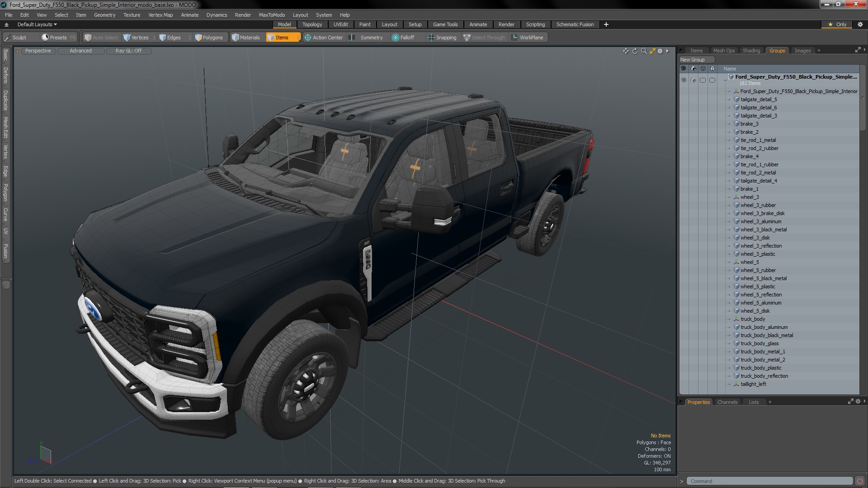Image resolution: width=868 pixels, height=488 pixels.
Task: Switch to Edges selection mode
Action: tap(174, 38)
